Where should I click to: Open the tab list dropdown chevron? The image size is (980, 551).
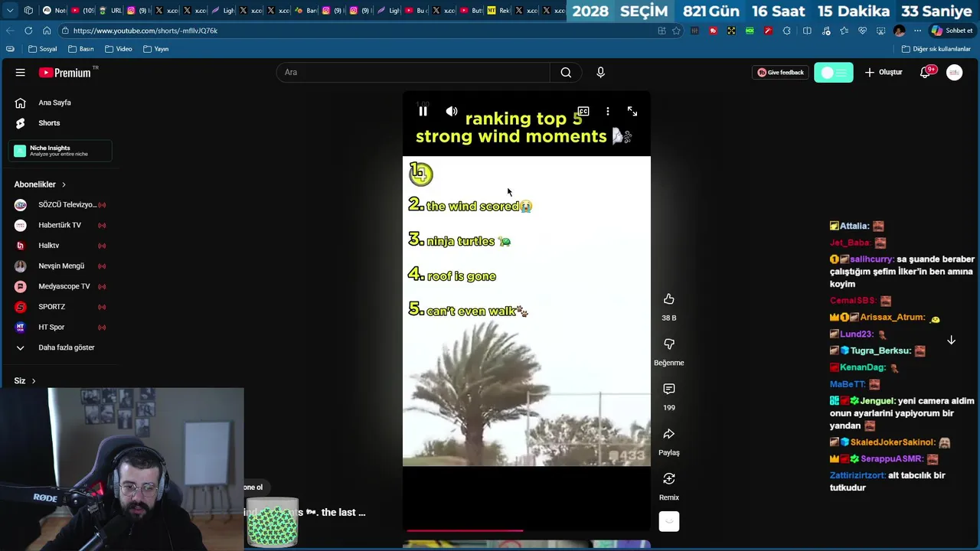click(x=10, y=11)
